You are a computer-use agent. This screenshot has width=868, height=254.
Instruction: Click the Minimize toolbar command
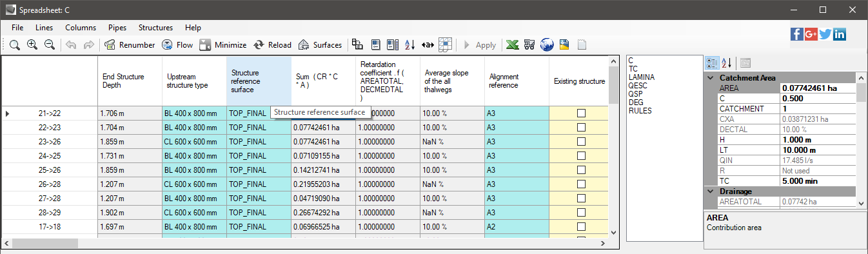[222, 45]
